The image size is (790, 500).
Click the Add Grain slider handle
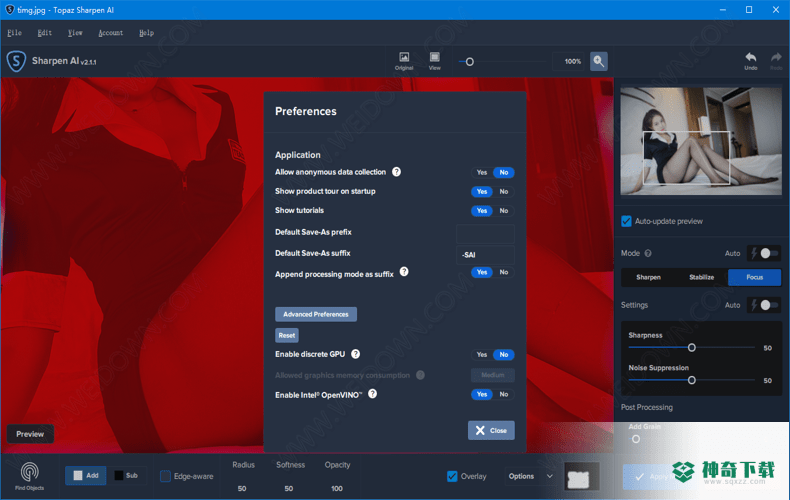click(x=636, y=439)
